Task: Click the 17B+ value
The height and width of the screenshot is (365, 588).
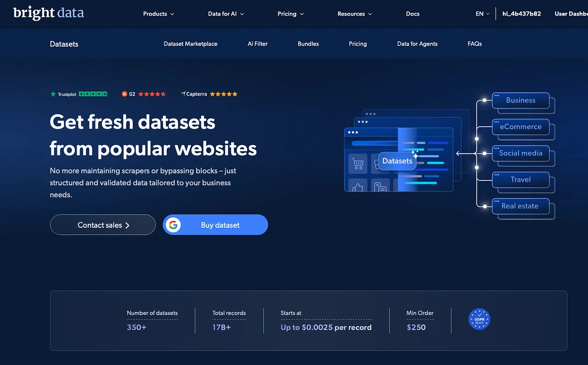Action: pos(221,327)
